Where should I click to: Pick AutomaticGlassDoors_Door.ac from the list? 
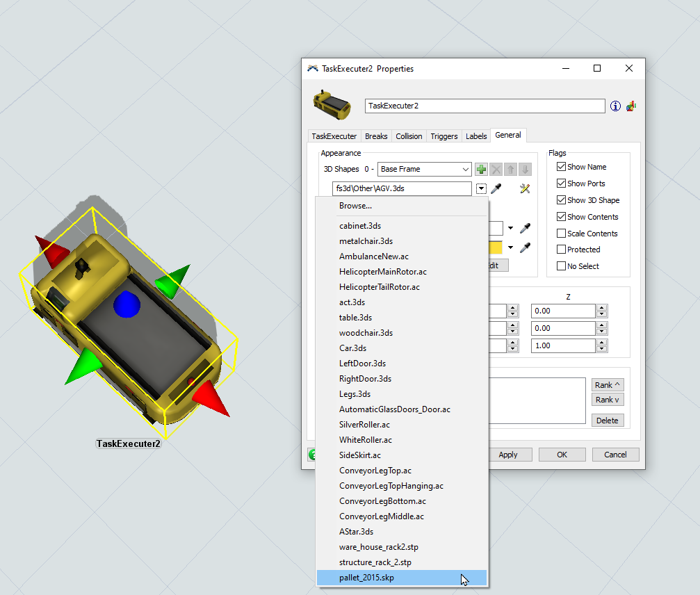[x=402, y=409]
